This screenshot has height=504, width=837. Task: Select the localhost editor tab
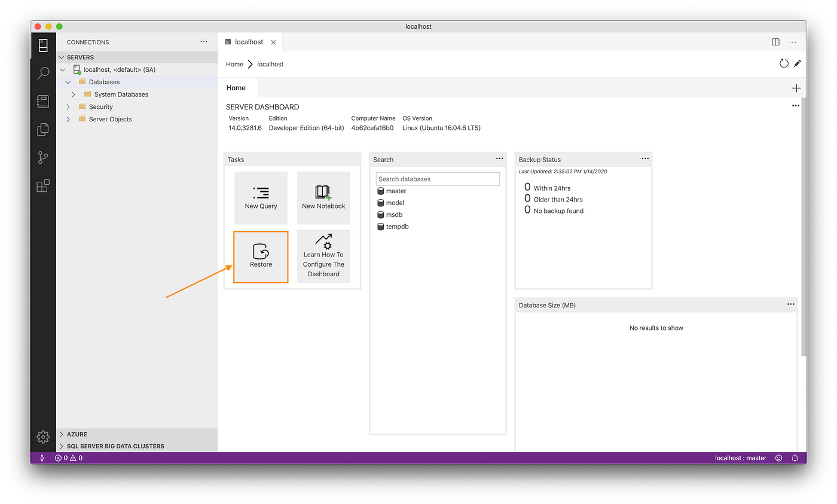point(249,42)
